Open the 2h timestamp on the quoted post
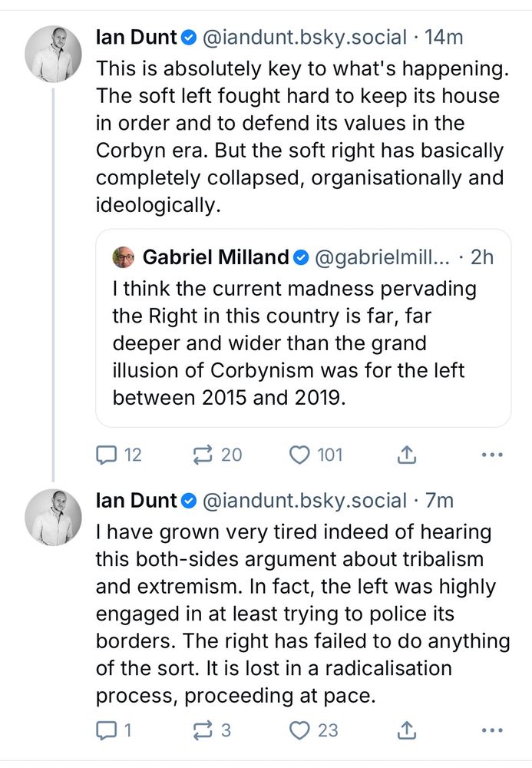The width and height of the screenshot is (532, 768). click(x=481, y=257)
